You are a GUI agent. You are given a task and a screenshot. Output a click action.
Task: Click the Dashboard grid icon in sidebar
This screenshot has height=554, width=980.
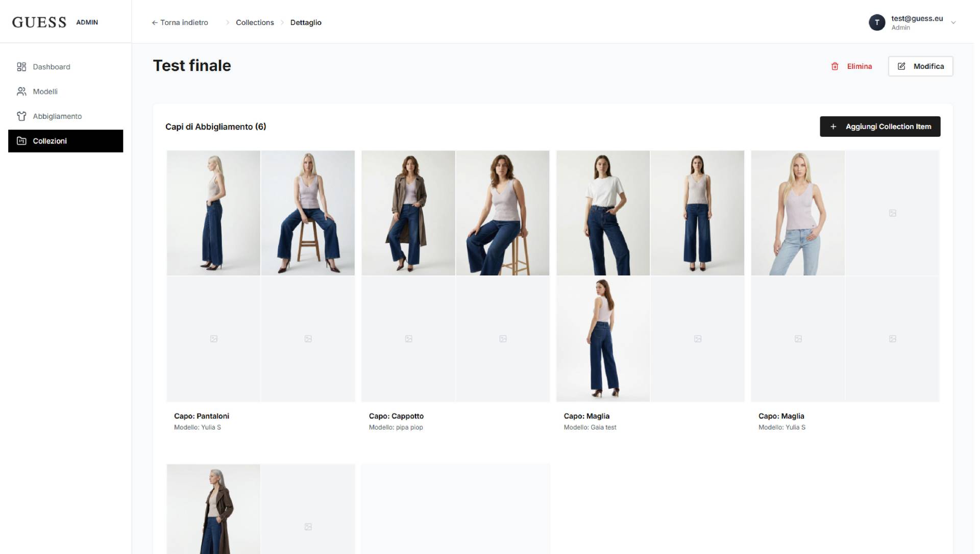[21, 67]
